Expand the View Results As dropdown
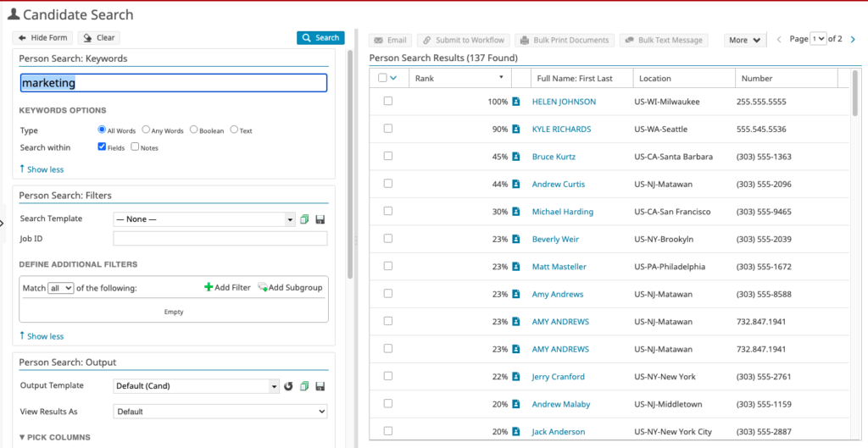This screenshot has height=448, width=868. pyautogui.click(x=220, y=412)
